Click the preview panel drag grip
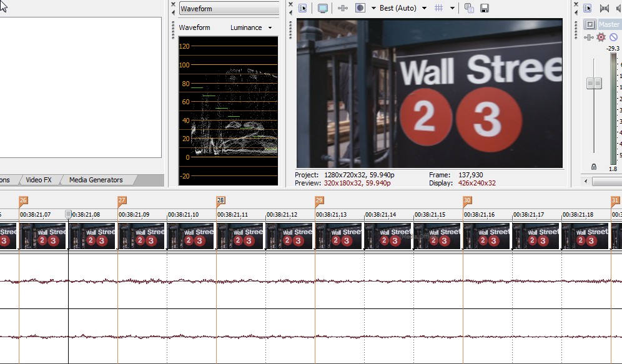The height and width of the screenshot is (364, 622). [x=290, y=30]
